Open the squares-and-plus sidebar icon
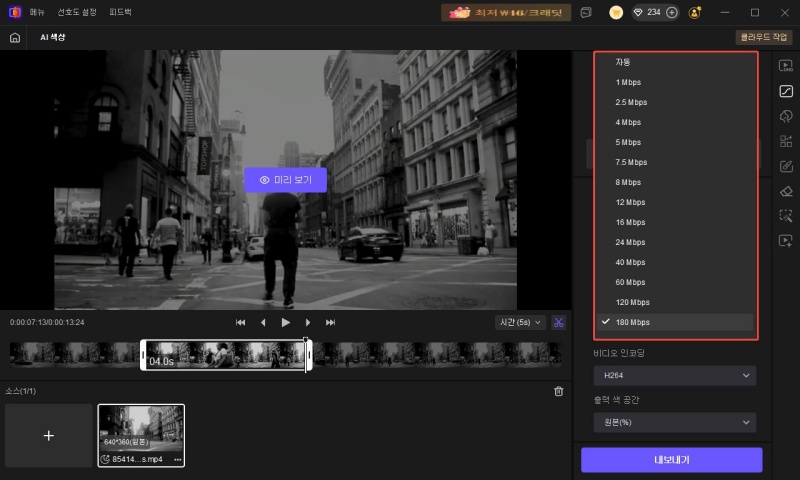Image resolution: width=800 pixels, height=480 pixels. click(786, 141)
